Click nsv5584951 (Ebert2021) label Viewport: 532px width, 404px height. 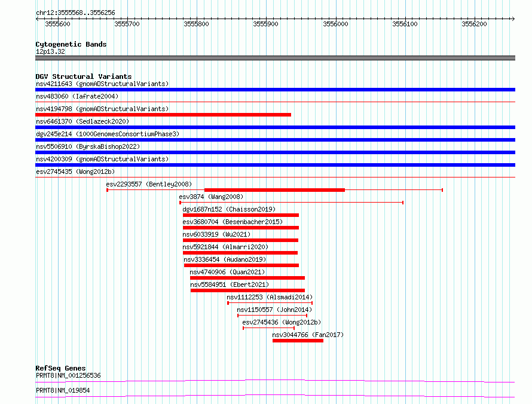[230, 284]
